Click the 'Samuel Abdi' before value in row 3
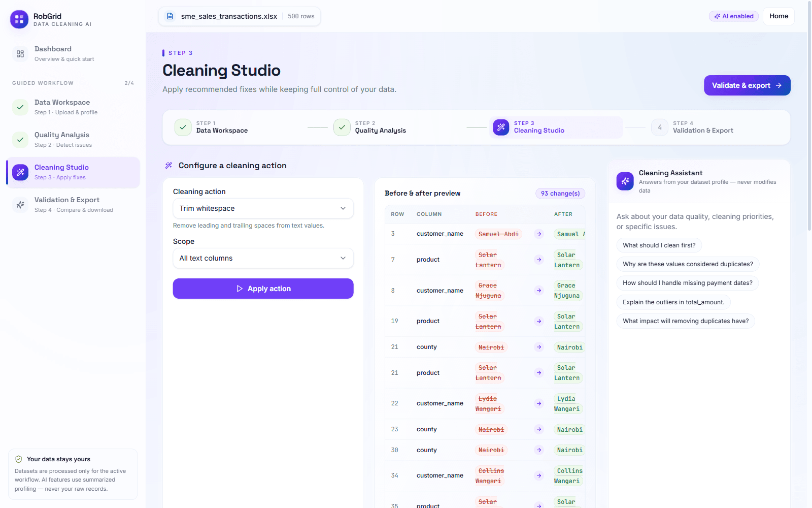Screen dimensions: 812x508 tap(498, 234)
